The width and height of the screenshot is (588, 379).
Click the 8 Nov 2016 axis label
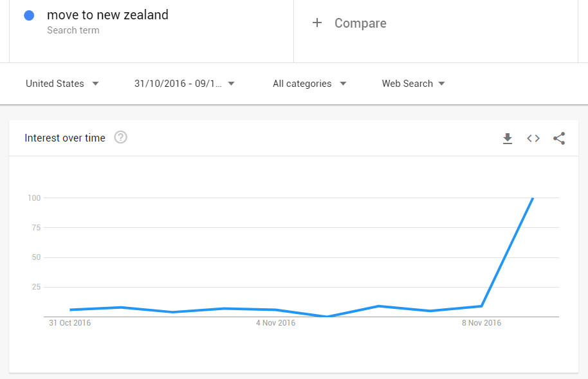coord(481,323)
